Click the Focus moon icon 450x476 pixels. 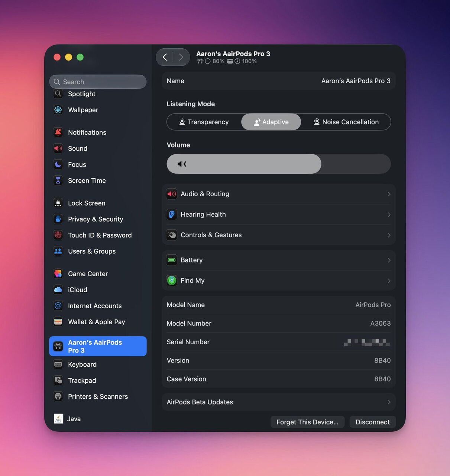tap(58, 164)
